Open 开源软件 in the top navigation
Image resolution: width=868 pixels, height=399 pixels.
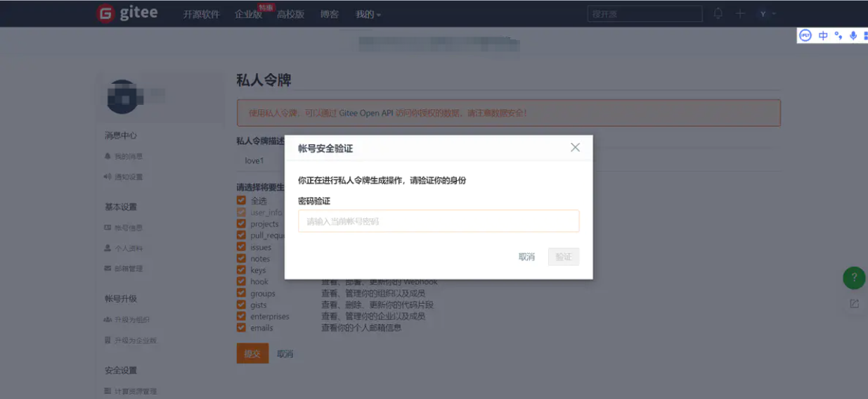click(202, 14)
